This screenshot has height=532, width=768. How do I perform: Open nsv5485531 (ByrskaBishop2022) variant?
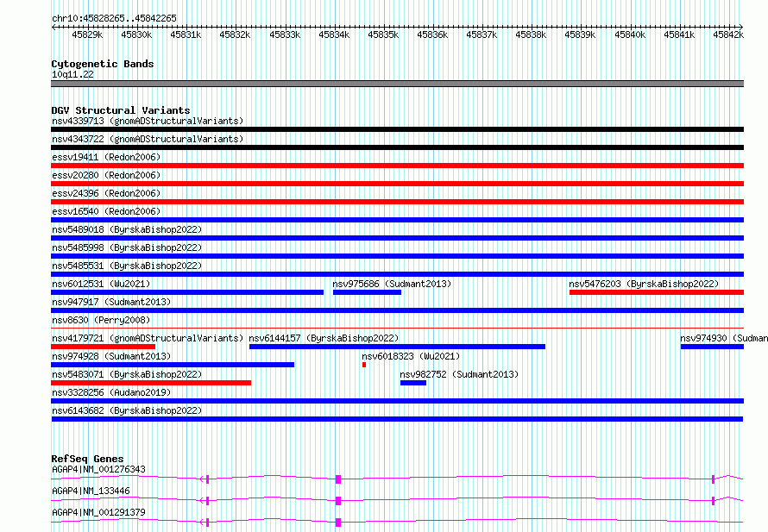point(127,266)
